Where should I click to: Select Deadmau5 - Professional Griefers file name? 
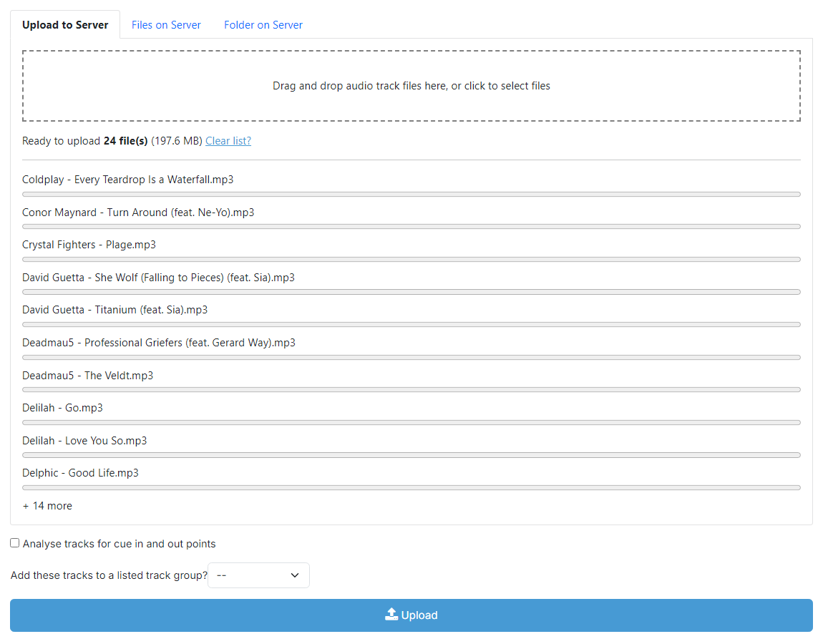pos(158,343)
